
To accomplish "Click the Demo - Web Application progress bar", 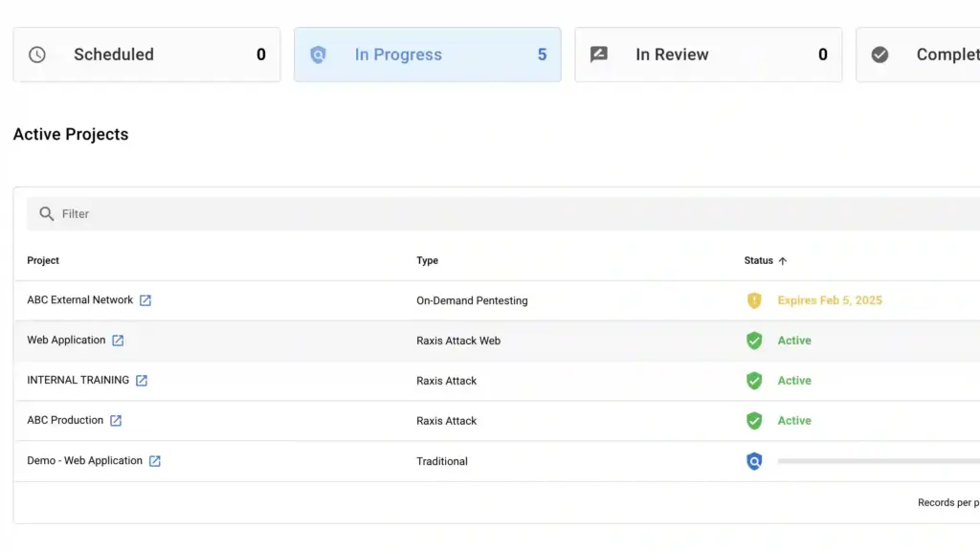I will [x=879, y=461].
